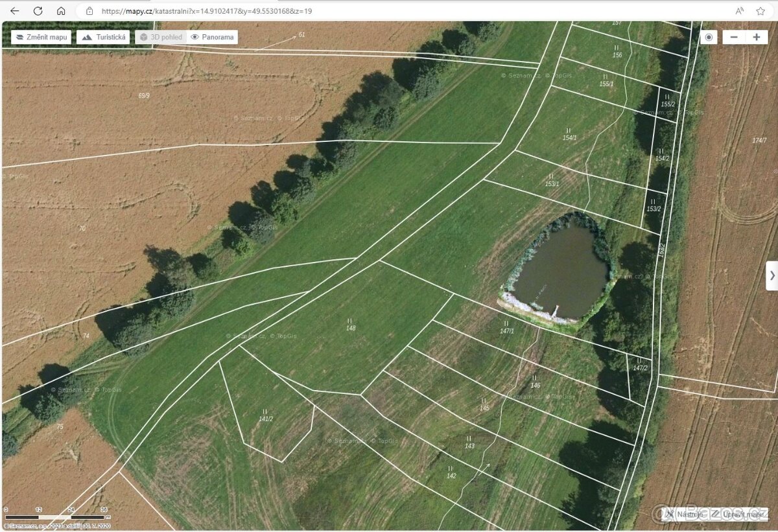
Task: Switch to Turistická map view
Action: 104,37
